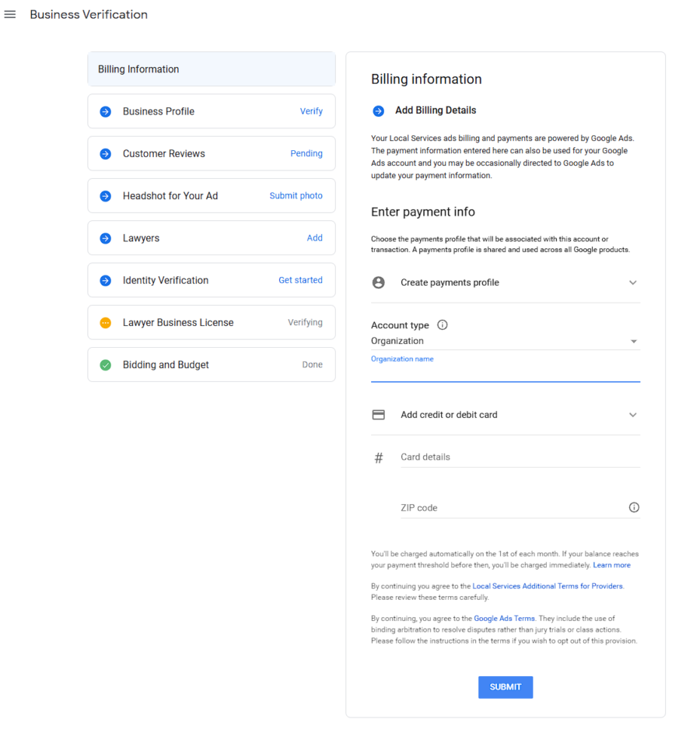Viewport: 700px width, 747px height.
Task: Select the Billing Information step
Action: (x=211, y=69)
